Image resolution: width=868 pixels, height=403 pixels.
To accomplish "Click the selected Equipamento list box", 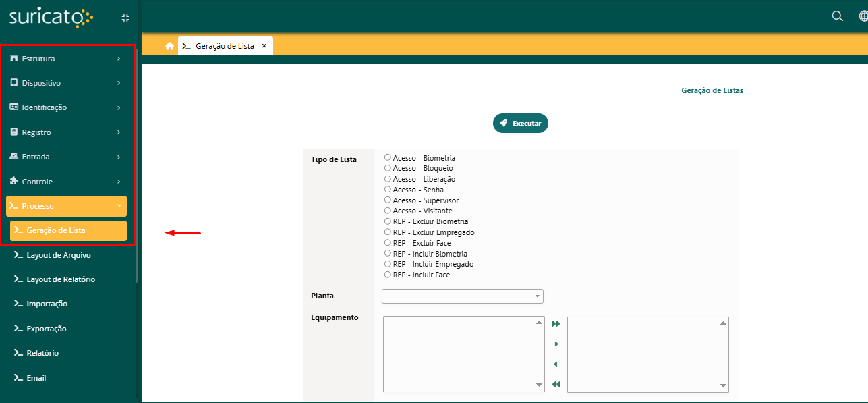I will 648,354.
